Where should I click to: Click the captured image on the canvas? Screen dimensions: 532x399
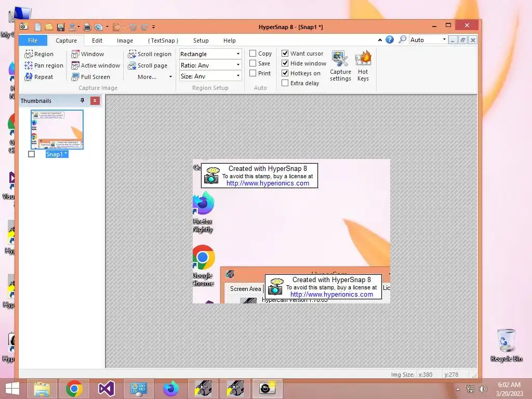tap(291, 231)
